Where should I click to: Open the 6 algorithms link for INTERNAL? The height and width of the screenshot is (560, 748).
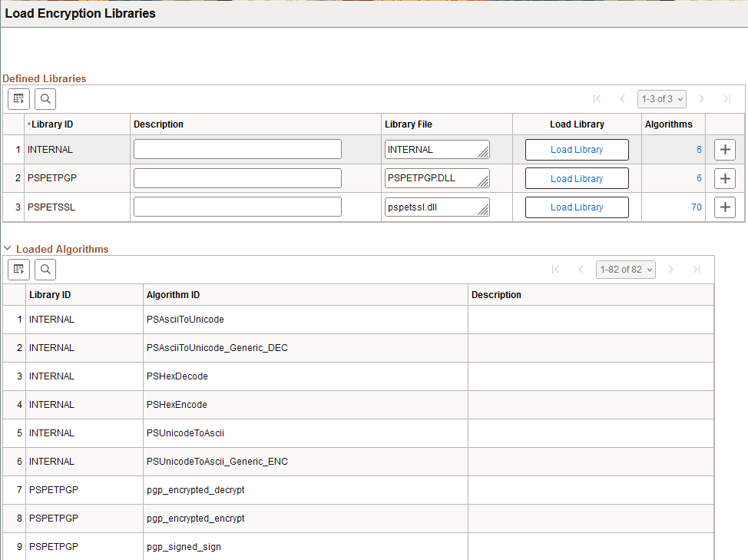[x=698, y=149]
